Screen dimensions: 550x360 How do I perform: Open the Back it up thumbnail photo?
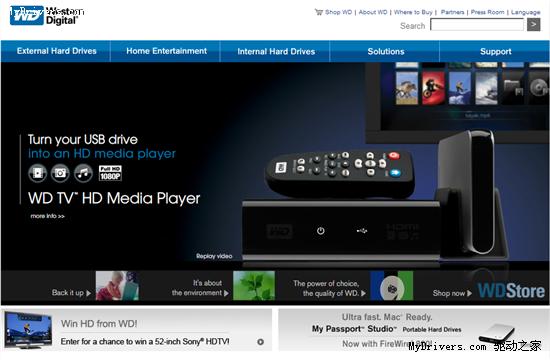pyautogui.click(x=117, y=286)
